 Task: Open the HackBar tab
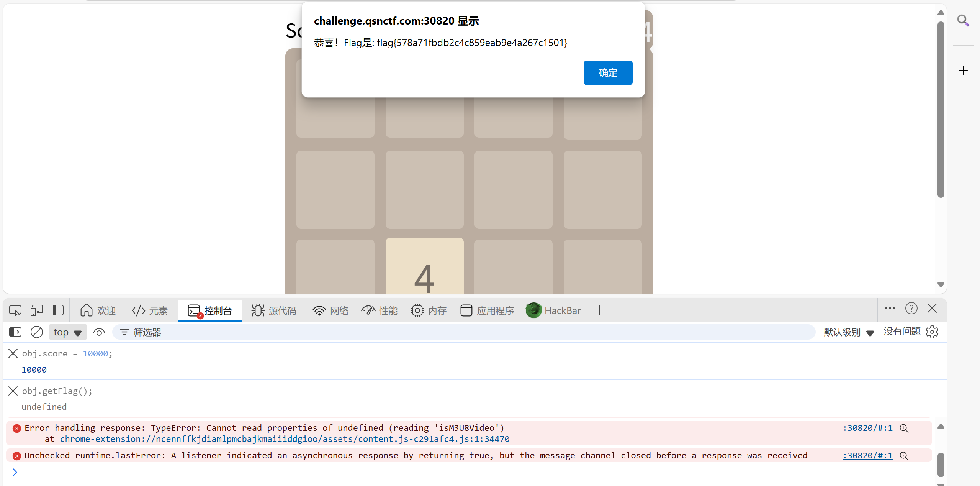(x=553, y=310)
